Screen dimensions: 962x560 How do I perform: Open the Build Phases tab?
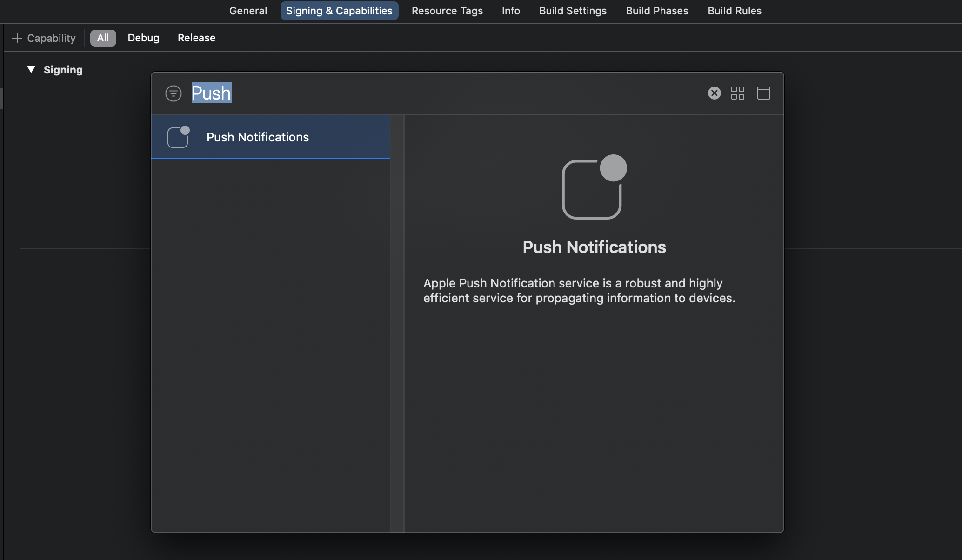(x=657, y=11)
